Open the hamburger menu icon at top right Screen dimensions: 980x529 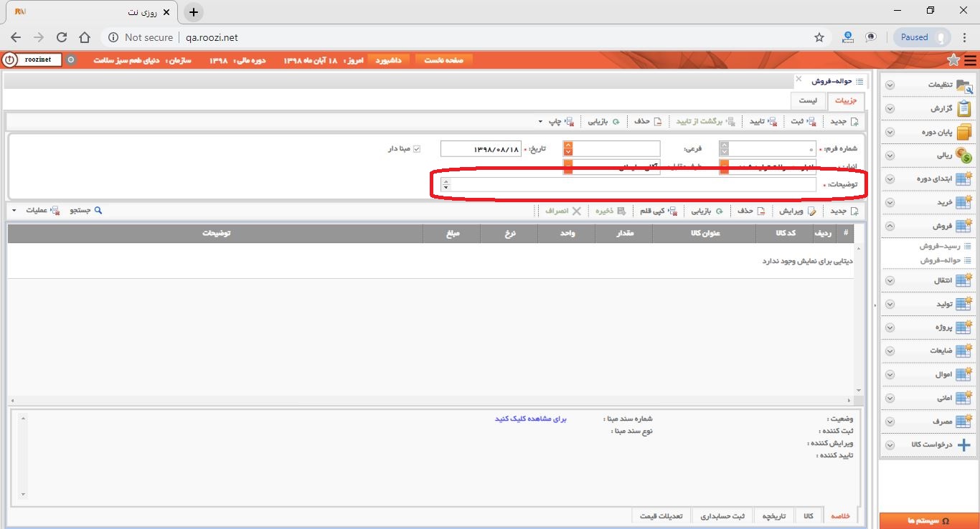click(x=970, y=60)
